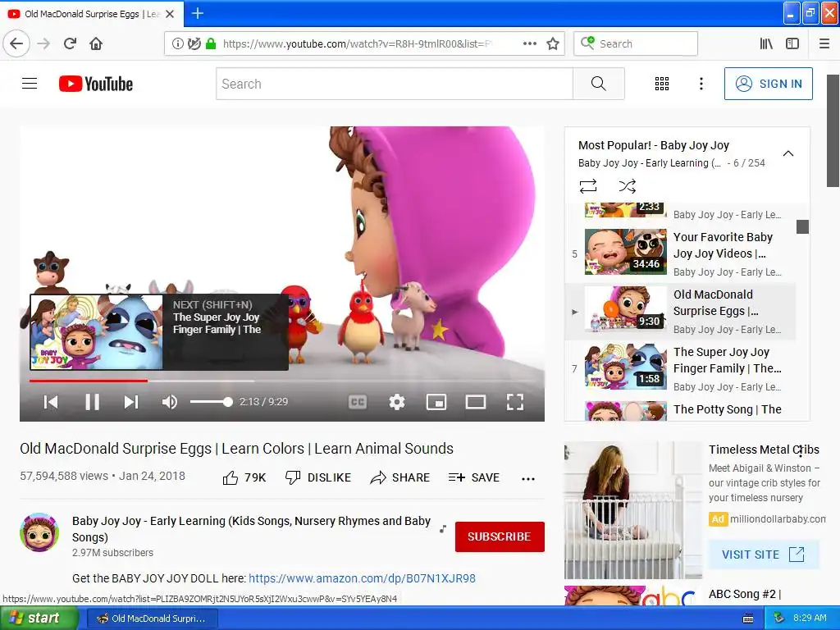Image resolution: width=840 pixels, height=630 pixels.
Task: Open Timeless Metal Cribs ad image
Action: click(633, 510)
